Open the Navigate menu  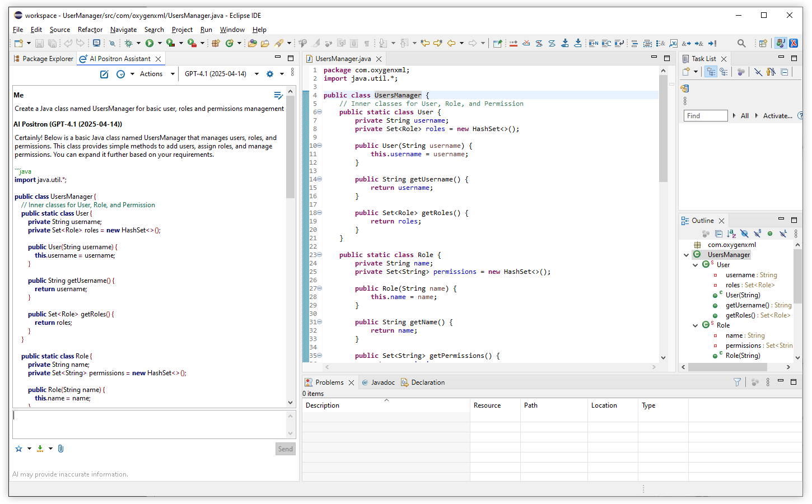[123, 30]
